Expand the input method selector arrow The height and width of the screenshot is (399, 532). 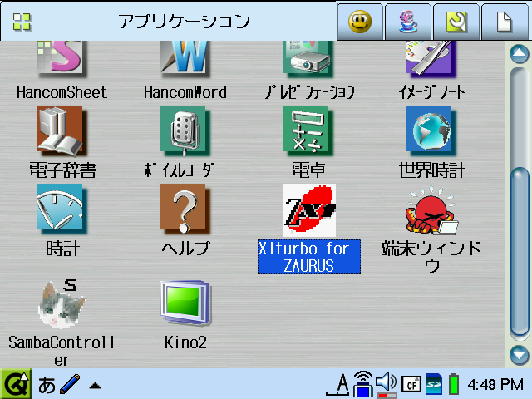[95, 385]
